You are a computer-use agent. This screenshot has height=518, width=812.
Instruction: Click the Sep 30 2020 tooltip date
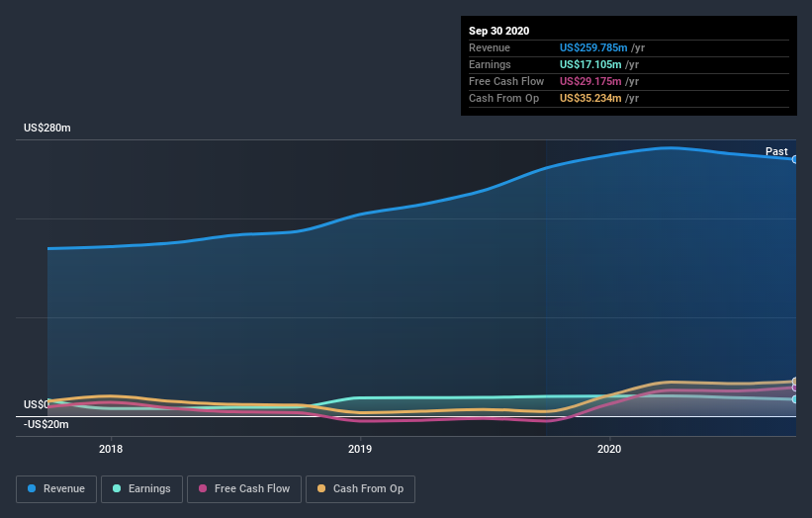point(499,31)
